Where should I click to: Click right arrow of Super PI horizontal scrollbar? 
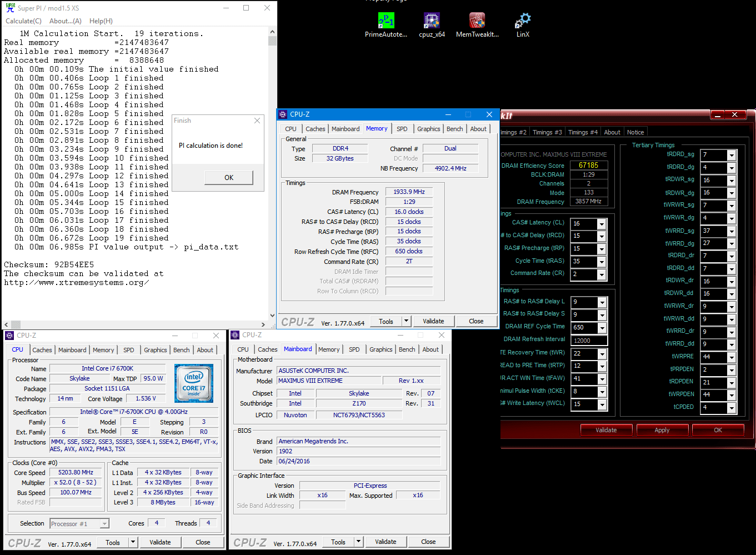click(263, 324)
